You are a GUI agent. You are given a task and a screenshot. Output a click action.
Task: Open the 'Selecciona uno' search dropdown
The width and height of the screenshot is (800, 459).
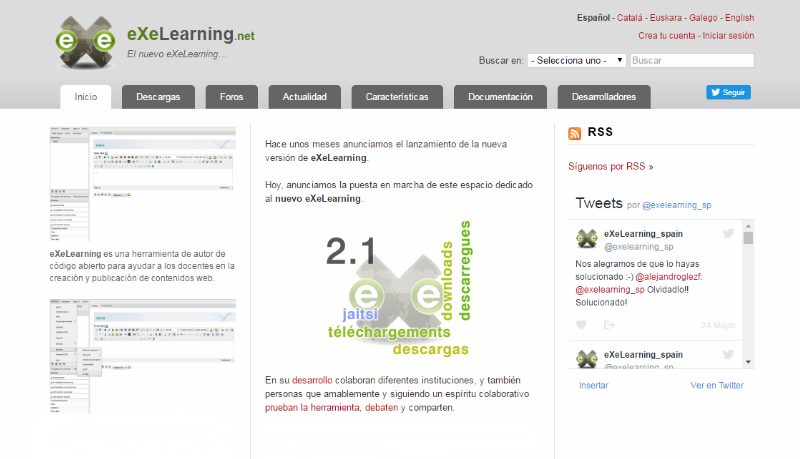pyautogui.click(x=577, y=60)
